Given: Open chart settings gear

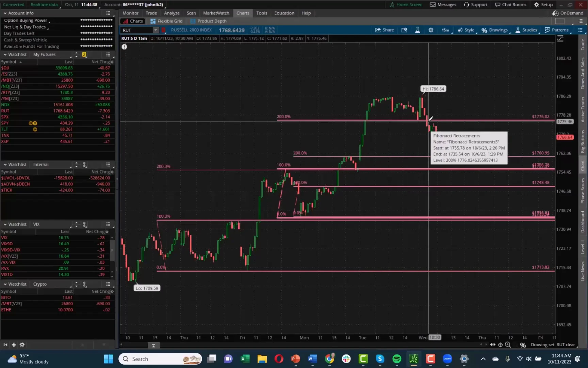Looking at the screenshot, I should (431, 30).
